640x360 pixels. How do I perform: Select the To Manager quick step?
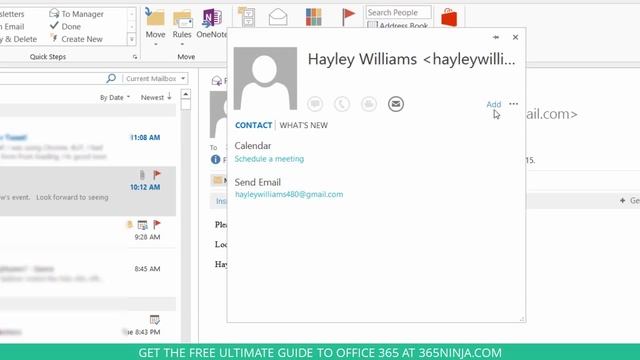coord(77,14)
